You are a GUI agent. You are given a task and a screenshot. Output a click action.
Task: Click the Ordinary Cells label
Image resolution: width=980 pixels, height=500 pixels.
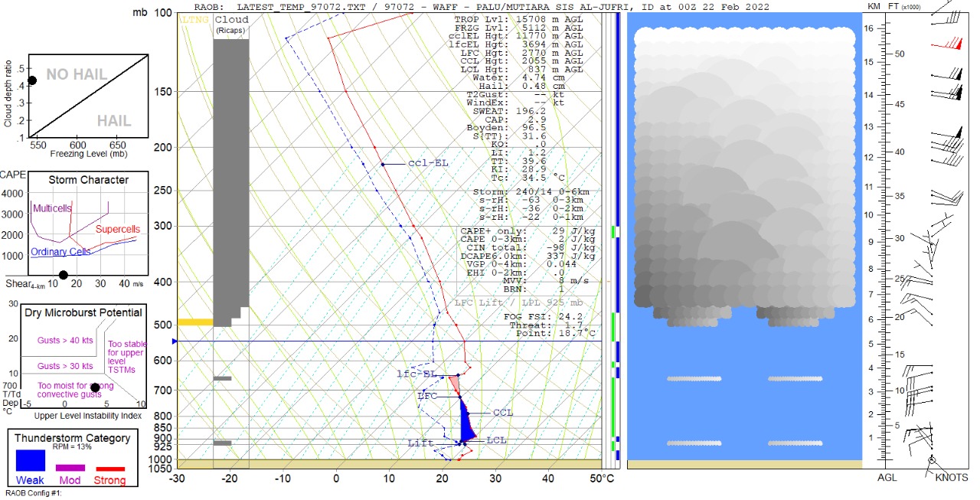click(60, 252)
